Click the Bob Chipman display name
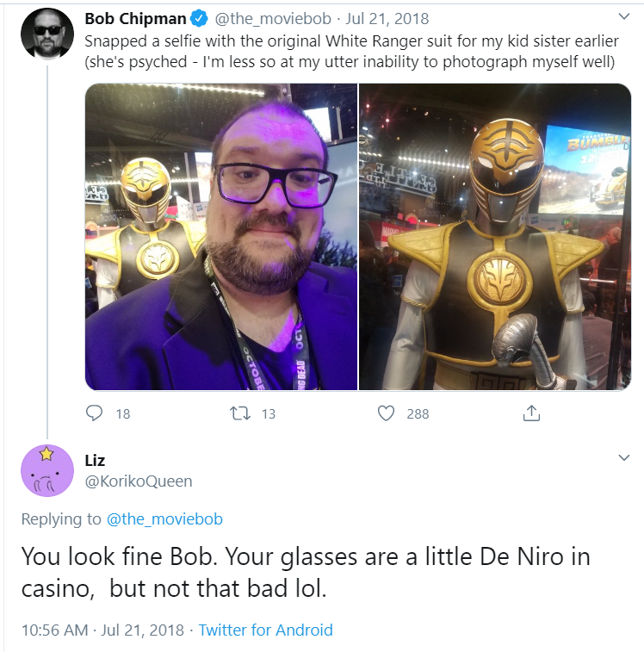 (135, 19)
